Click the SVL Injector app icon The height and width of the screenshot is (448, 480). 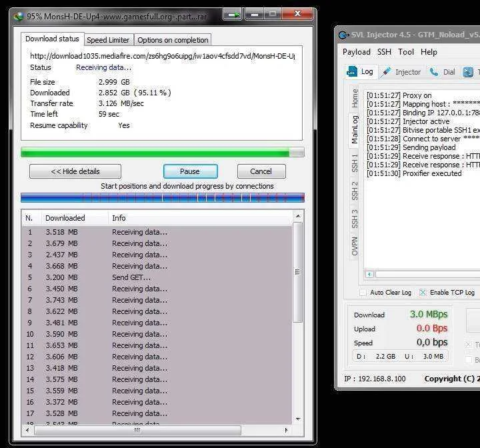click(344, 35)
